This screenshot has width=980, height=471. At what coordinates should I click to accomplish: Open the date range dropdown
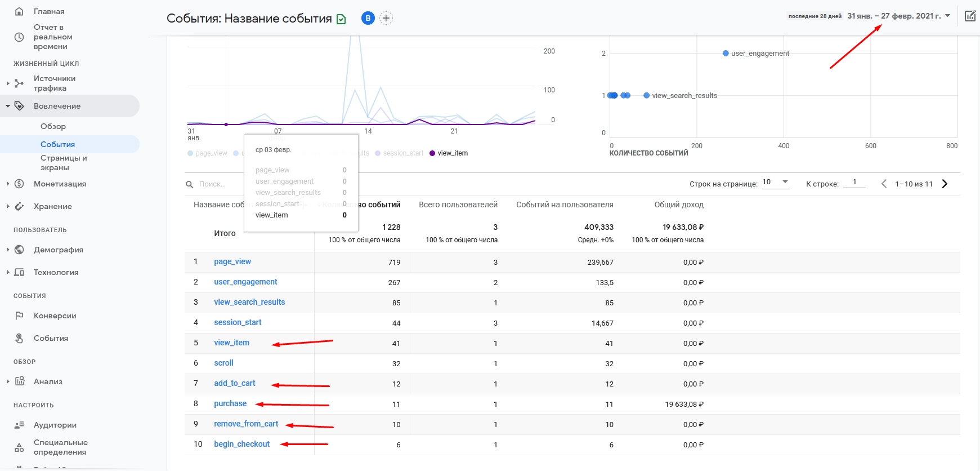tap(899, 16)
